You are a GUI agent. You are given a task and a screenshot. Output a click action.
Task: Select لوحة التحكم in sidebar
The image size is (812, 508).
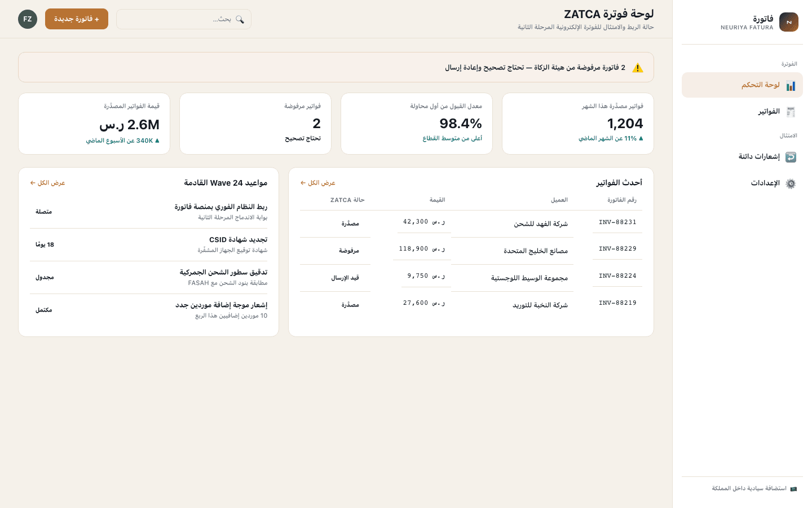742,85
